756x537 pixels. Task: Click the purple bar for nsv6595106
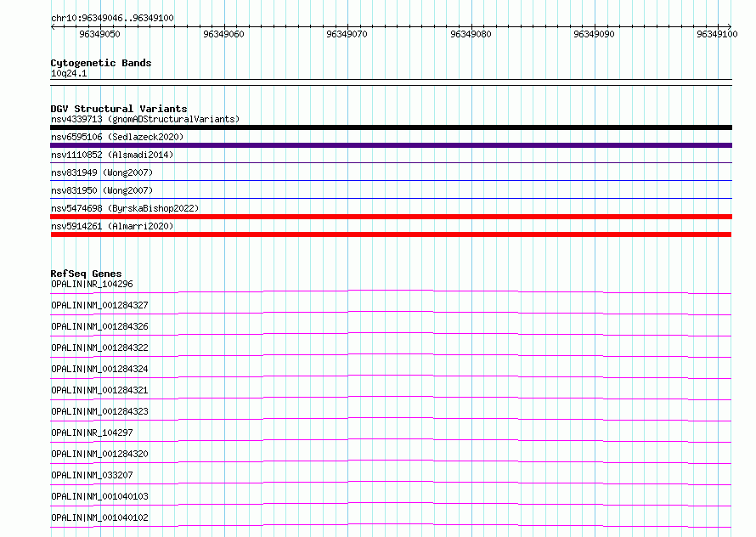click(x=391, y=145)
